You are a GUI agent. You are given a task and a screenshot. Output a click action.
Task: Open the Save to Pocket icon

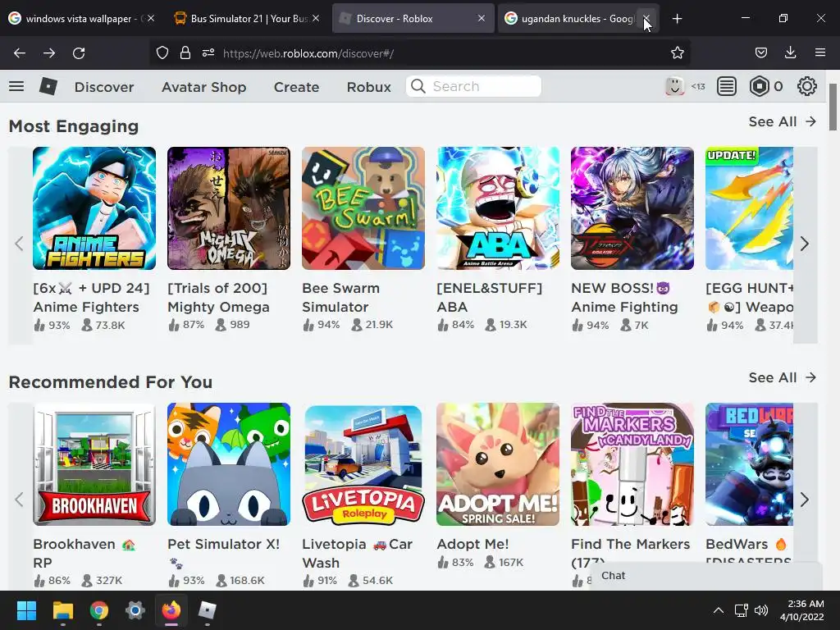click(x=760, y=53)
